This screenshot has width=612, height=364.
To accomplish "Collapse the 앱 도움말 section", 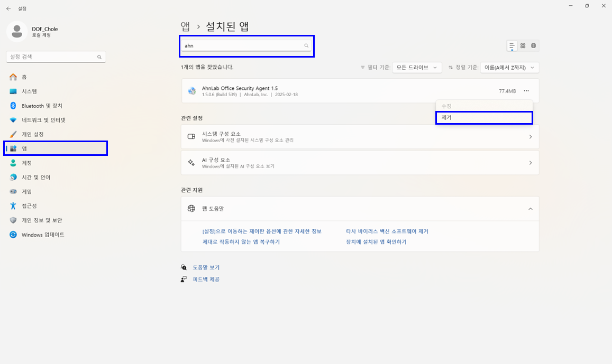I will coord(530,209).
